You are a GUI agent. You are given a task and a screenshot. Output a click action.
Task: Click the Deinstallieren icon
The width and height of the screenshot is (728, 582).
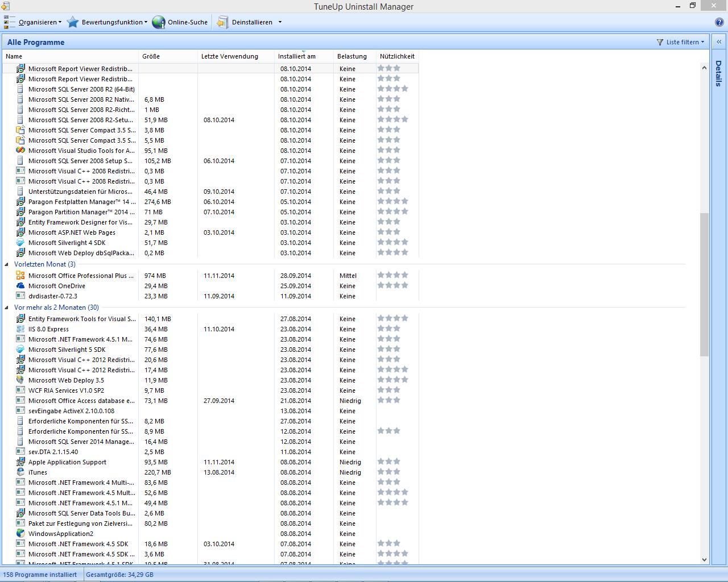click(222, 22)
